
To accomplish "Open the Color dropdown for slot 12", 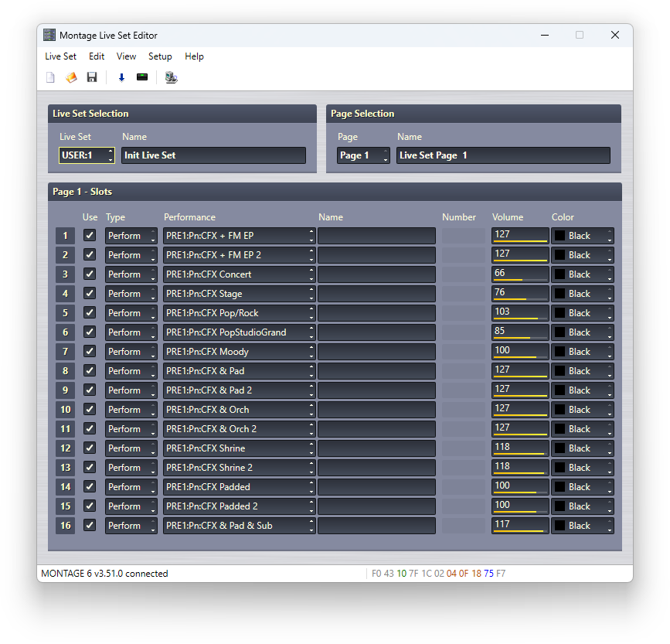I will (x=582, y=448).
